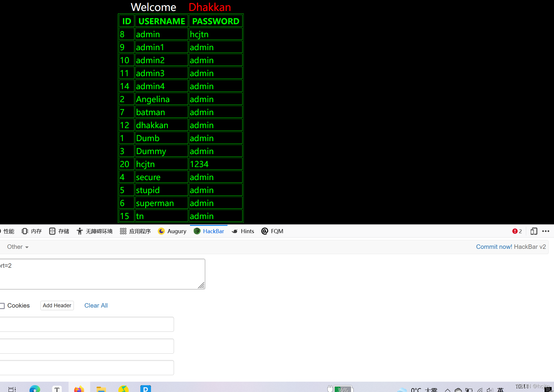This screenshot has width=554, height=392.
Task: Click the password cell 'hcjtn' for admin
Action: (x=216, y=34)
